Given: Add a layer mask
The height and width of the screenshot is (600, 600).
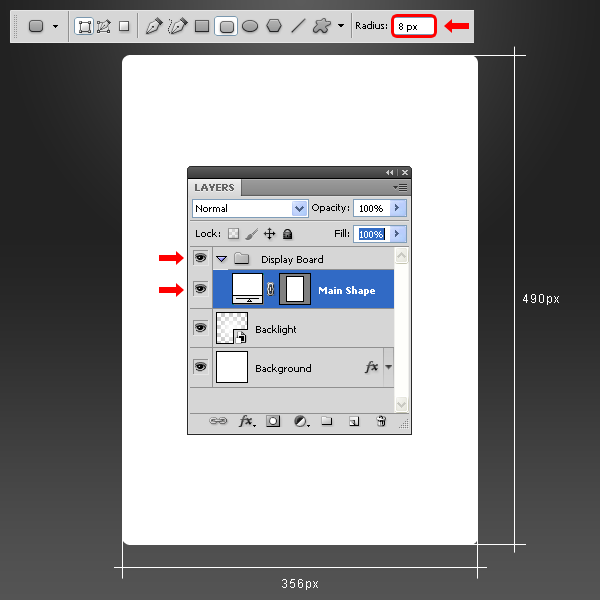Looking at the screenshot, I should point(273,422).
